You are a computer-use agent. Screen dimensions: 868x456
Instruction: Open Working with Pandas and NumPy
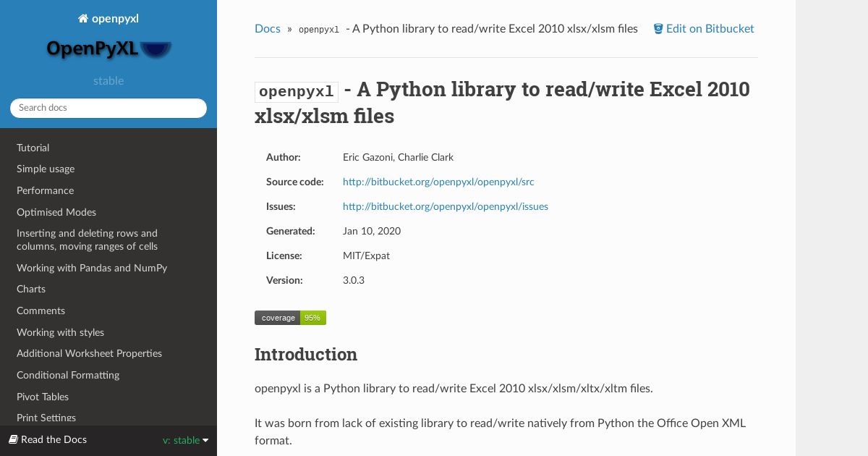(x=92, y=268)
